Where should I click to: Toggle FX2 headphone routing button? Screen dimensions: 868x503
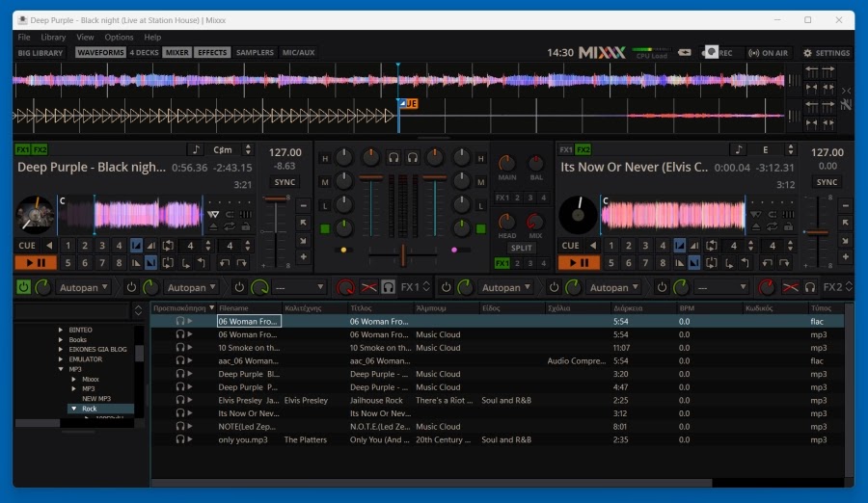click(810, 287)
